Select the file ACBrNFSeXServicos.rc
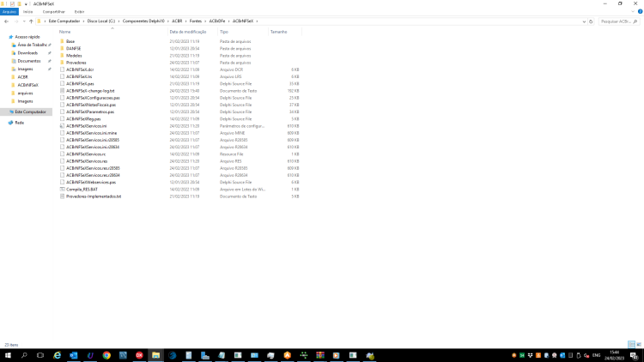This screenshot has height=362, width=644. (86, 154)
